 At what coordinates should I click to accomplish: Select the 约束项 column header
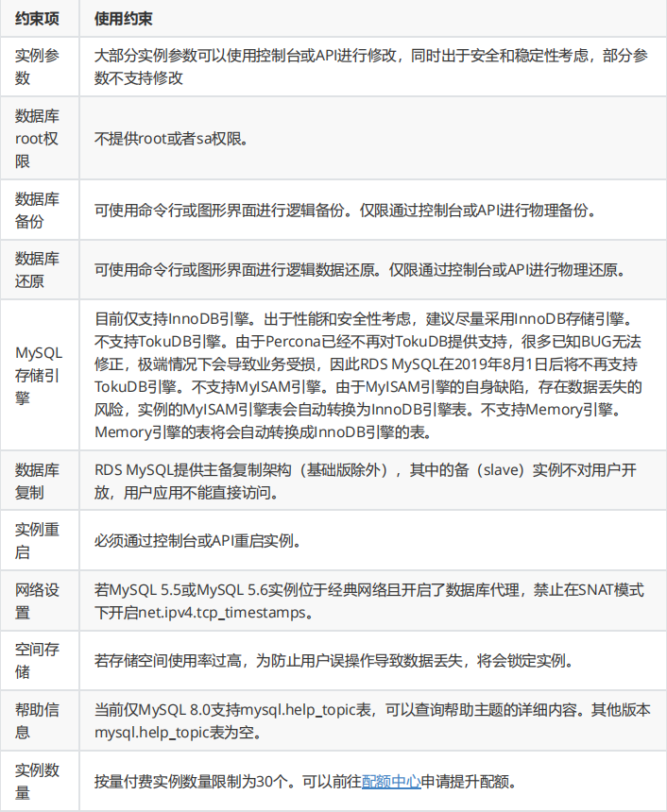coord(37,19)
